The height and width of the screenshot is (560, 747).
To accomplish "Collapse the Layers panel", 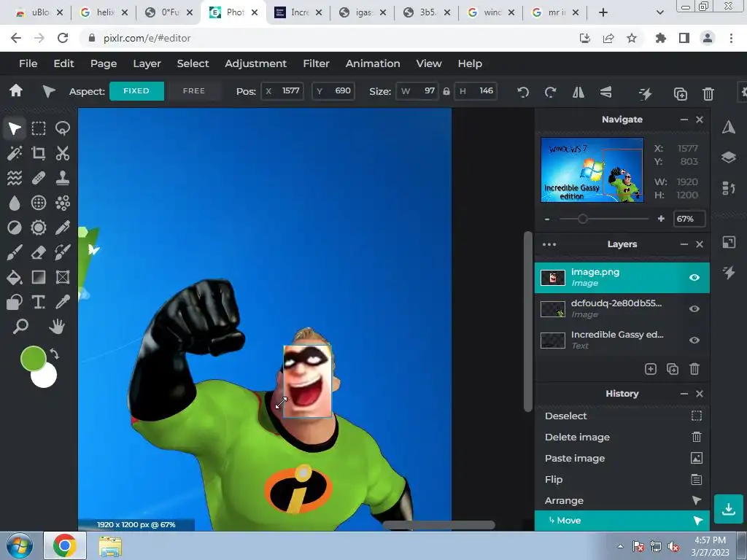I will point(684,244).
